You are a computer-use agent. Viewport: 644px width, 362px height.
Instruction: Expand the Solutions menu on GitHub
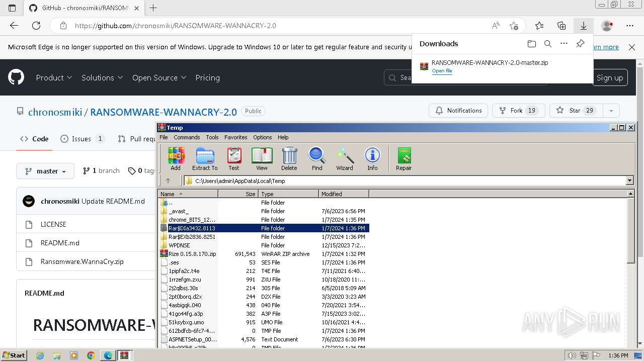pos(102,77)
